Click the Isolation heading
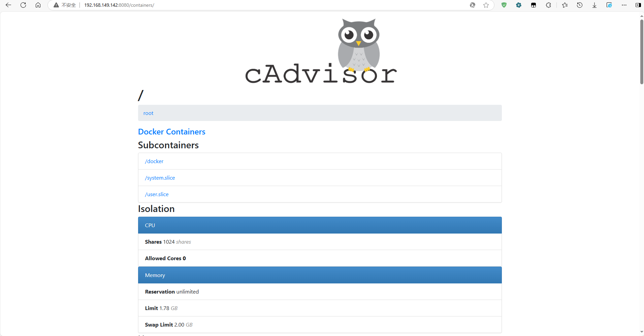The image size is (644, 336). [156, 209]
